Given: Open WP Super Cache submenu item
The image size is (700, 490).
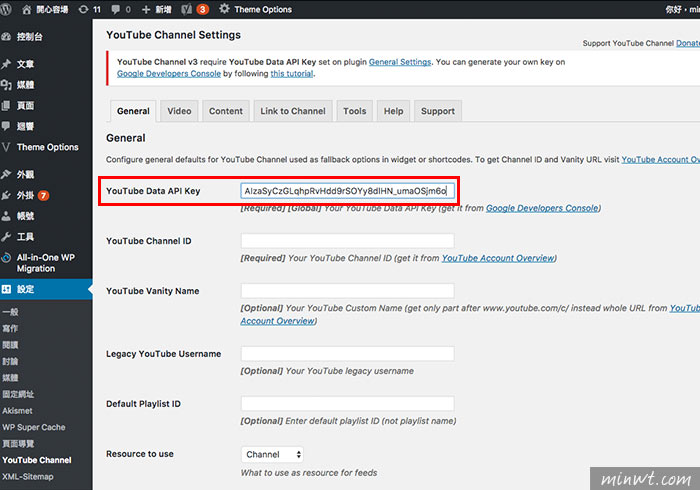Looking at the screenshot, I should click(34, 427).
